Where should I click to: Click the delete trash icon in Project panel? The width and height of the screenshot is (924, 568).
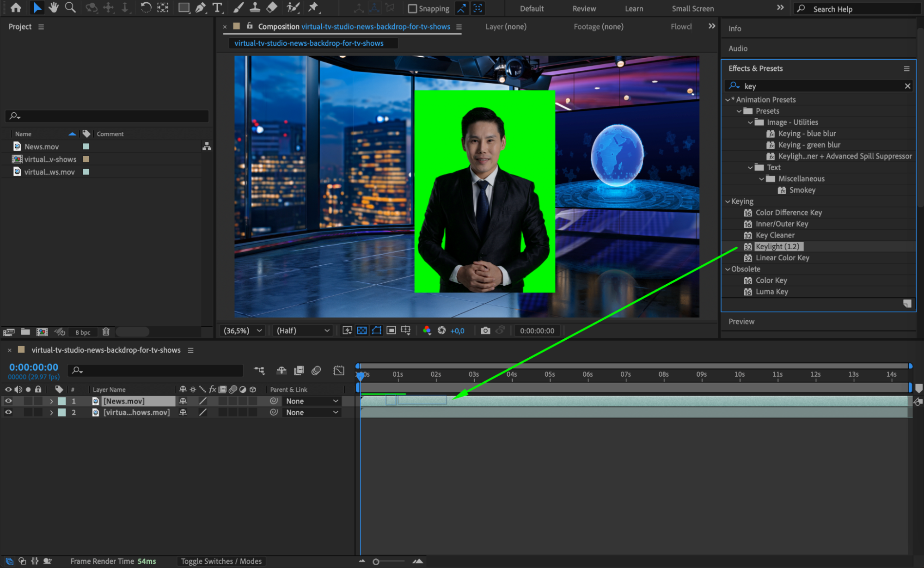click(106, 332)
